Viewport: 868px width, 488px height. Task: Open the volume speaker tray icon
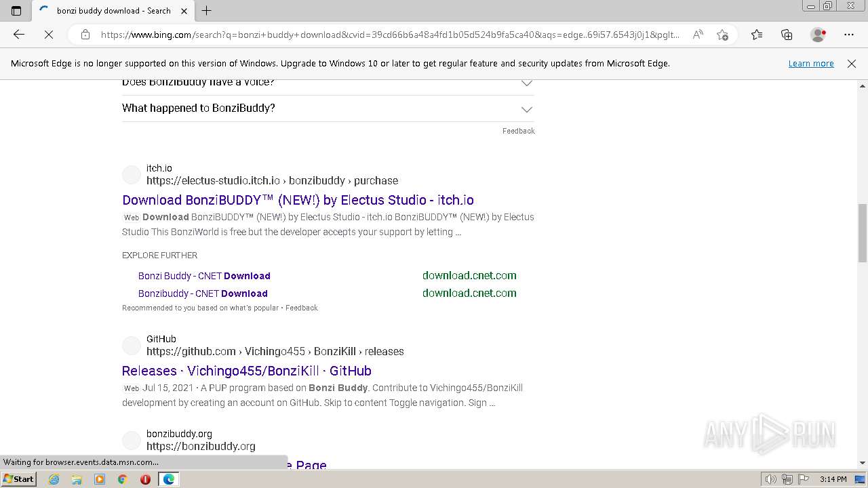[771, 479]
